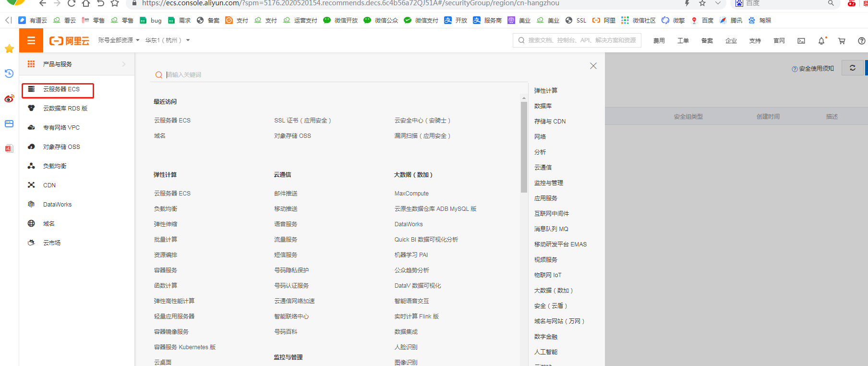Screen dimensions: 868x366
Task: Jump to 物联网 IoT category
Action: 548,275
